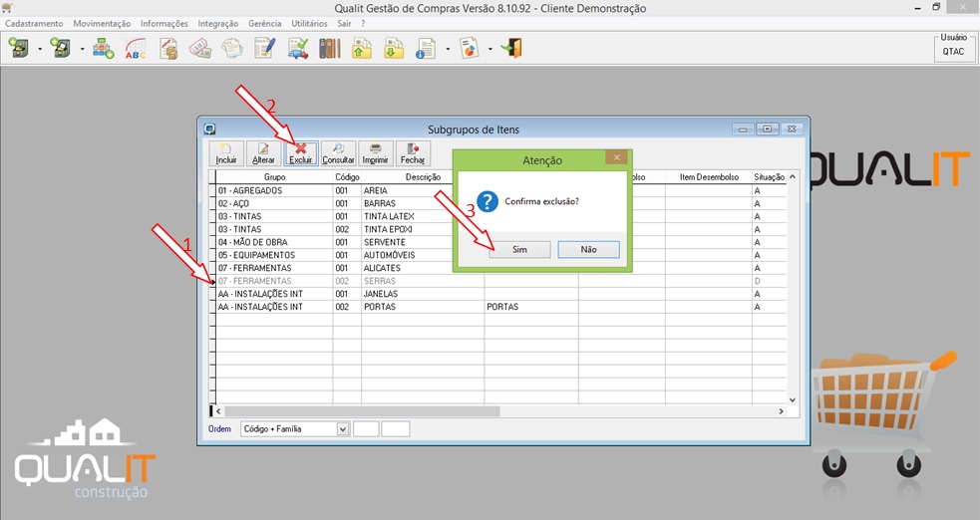Open the books library toolbar icon
980x520 pixels.
(x=330, y=48)
